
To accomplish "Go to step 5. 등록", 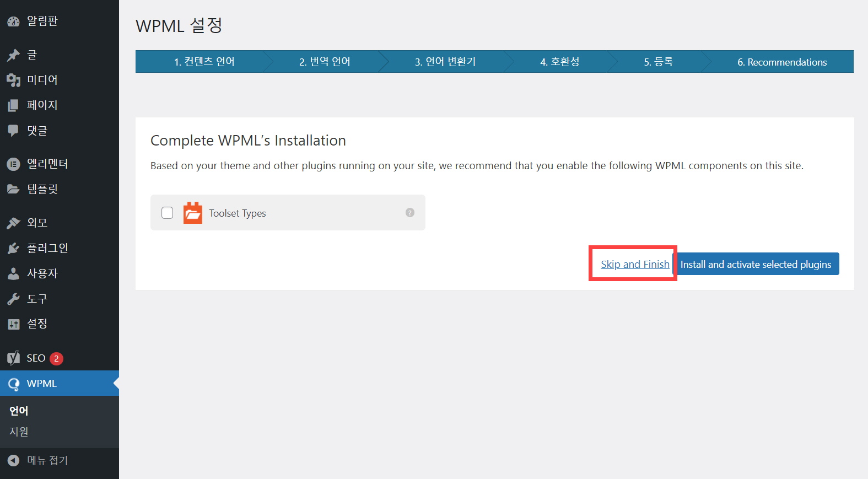I will [659, 62].
